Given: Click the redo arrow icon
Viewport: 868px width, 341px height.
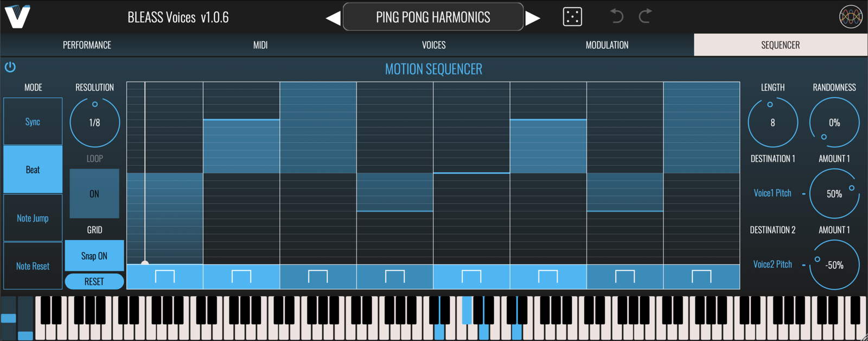Looking at the screenshot, I should click(x=645, y=16).
